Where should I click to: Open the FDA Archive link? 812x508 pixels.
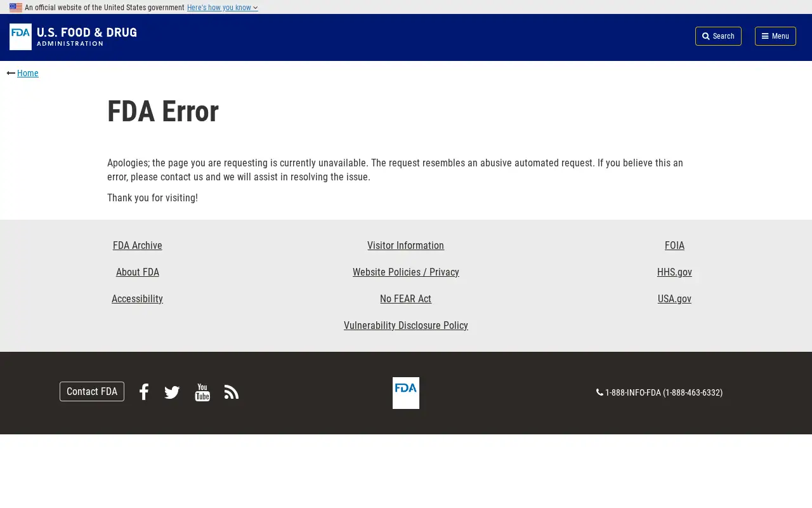point(138,246)
